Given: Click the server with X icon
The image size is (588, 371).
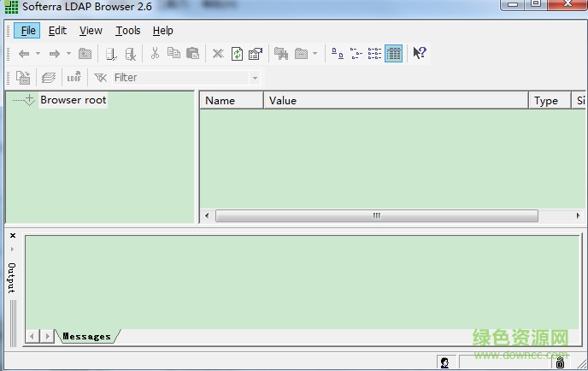Looking at the screenshot, I should (131, 54).
